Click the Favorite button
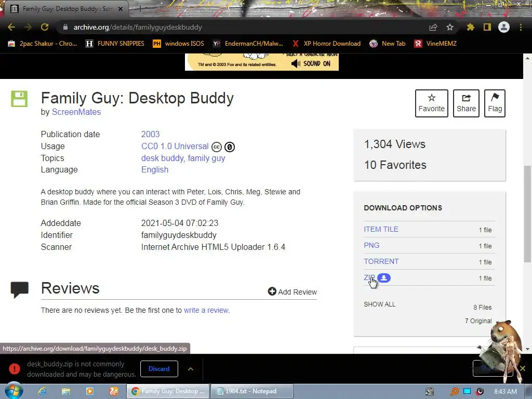Viewport: 532px width, 399px height. (x=432, y=103)
